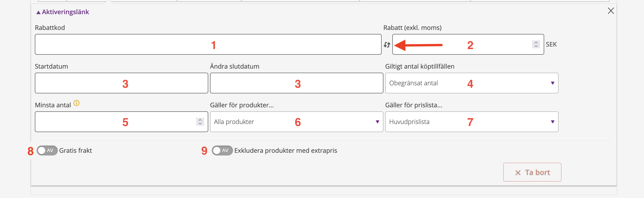The height and width of the screenshot is (198, 644).
Task: Click into the Rabattkod input field
Action: click(208, 44)
